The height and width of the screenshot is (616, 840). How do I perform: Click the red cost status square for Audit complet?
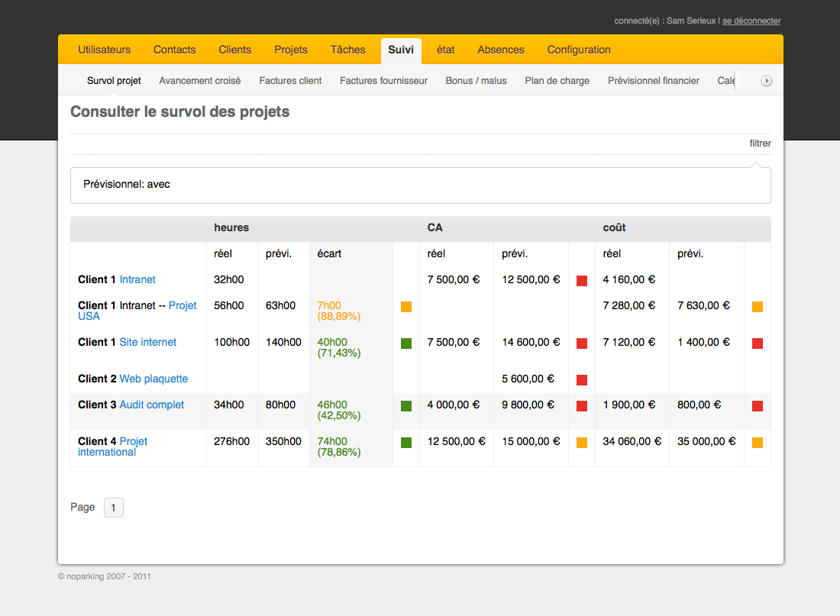(x=758, y=406)
